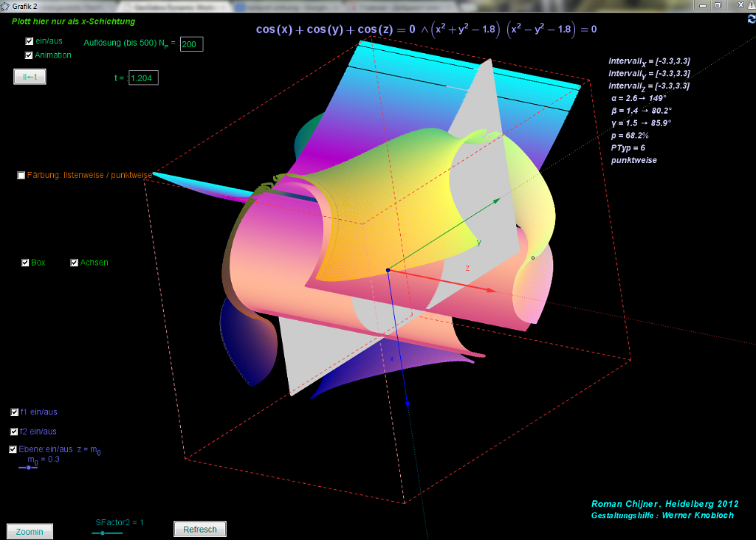The image size is (756, 540).
Task: Click the m0 slider handle
Action: coord(28,468)
